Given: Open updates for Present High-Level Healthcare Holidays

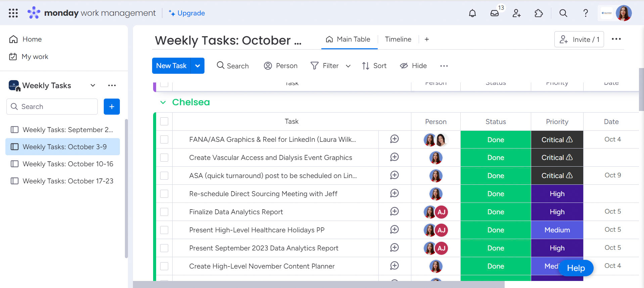Looking at the screenshot, I should point(395,229).
